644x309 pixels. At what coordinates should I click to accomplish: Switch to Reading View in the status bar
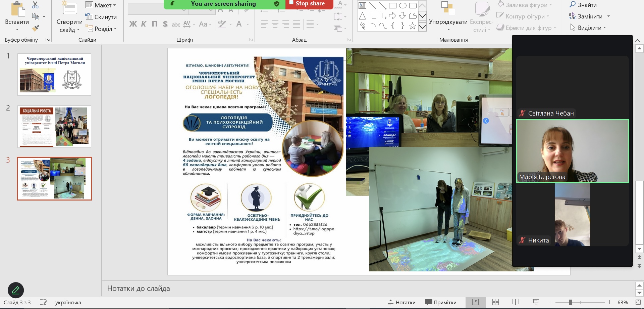pos(516,302)
